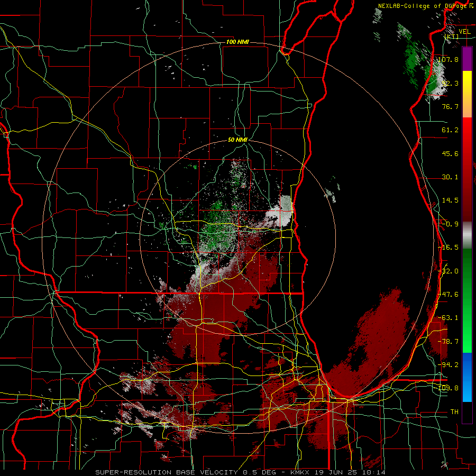476x476 pixels.
Task: Select the 107.8 velocity scale value
Action: tap(448, 59)
